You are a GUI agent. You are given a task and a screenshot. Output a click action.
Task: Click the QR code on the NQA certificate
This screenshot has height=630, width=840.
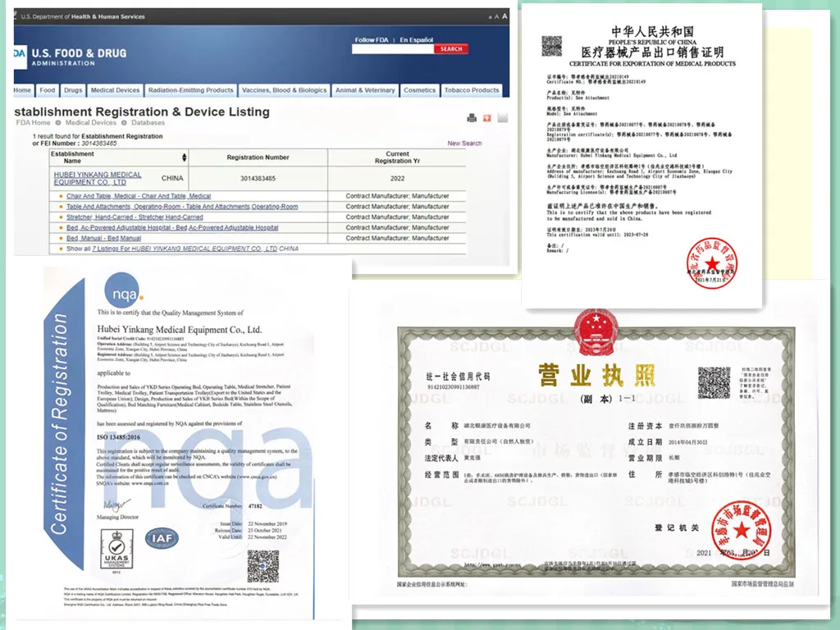coord(263,566)
